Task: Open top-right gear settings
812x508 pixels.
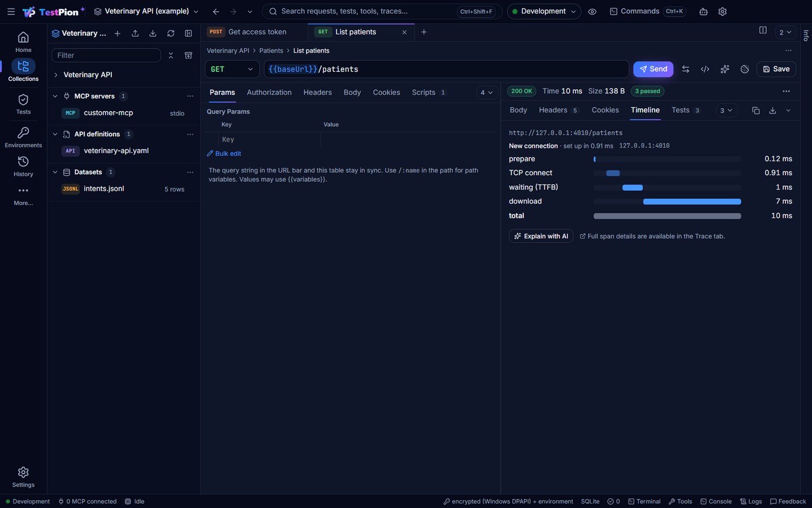Action: point(722,11)
